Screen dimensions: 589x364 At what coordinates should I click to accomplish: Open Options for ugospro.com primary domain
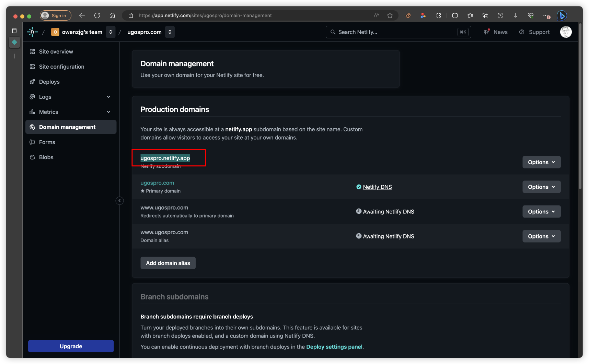click(541, 187)
